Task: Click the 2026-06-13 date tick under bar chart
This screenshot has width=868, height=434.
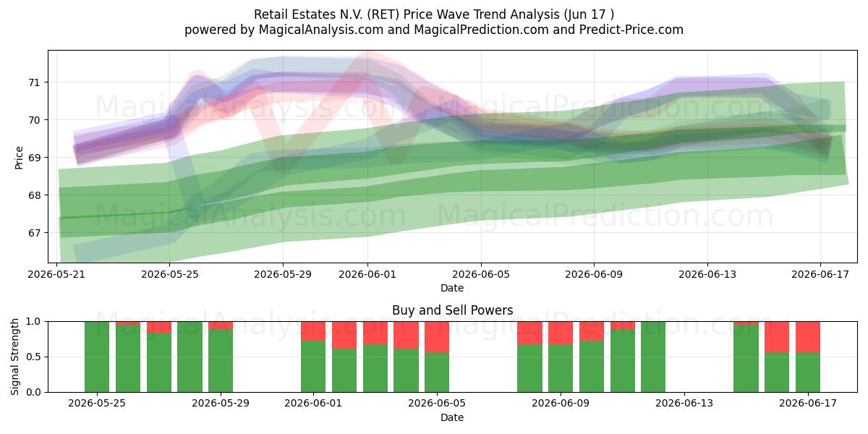Action: [x=684, y=404]
